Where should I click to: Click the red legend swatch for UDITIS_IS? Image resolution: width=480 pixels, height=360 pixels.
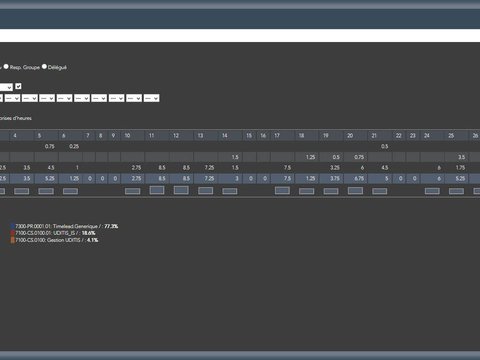click(13, 233)
